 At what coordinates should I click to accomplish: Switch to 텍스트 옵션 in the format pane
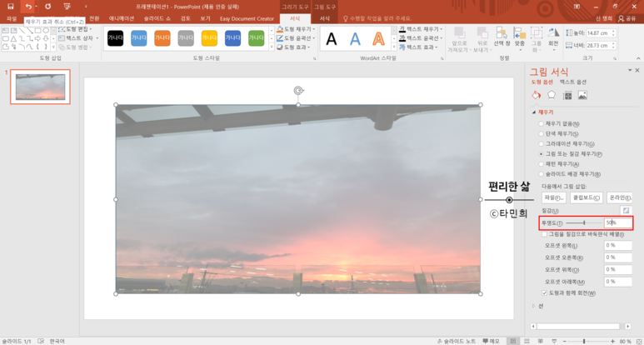click(x=573, y=82)
